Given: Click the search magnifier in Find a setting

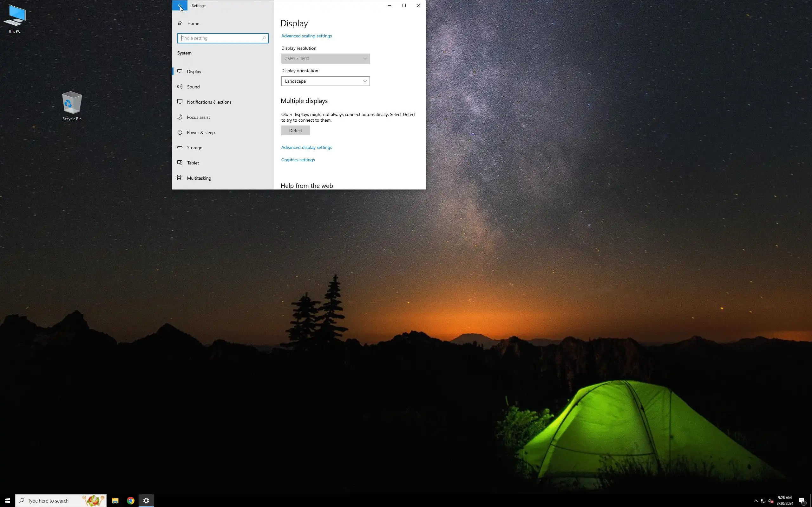Looking at the screenshot, I should [264, 38].
